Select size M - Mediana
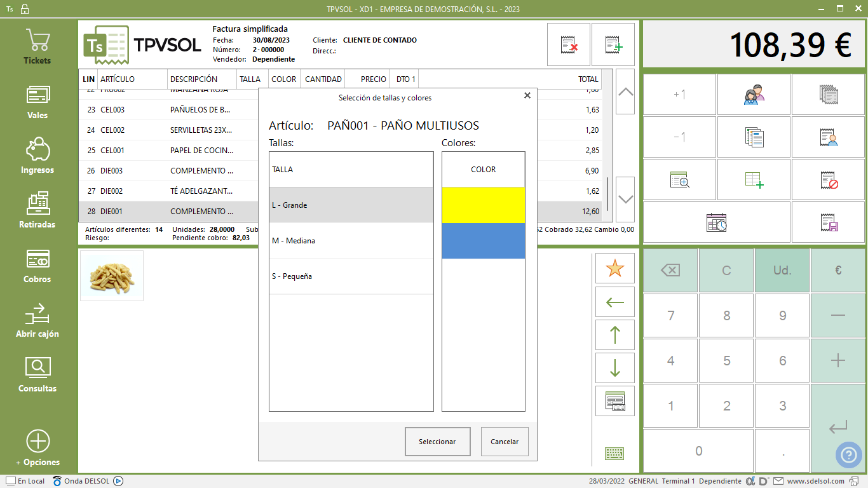868x488 pixels. 351,241
